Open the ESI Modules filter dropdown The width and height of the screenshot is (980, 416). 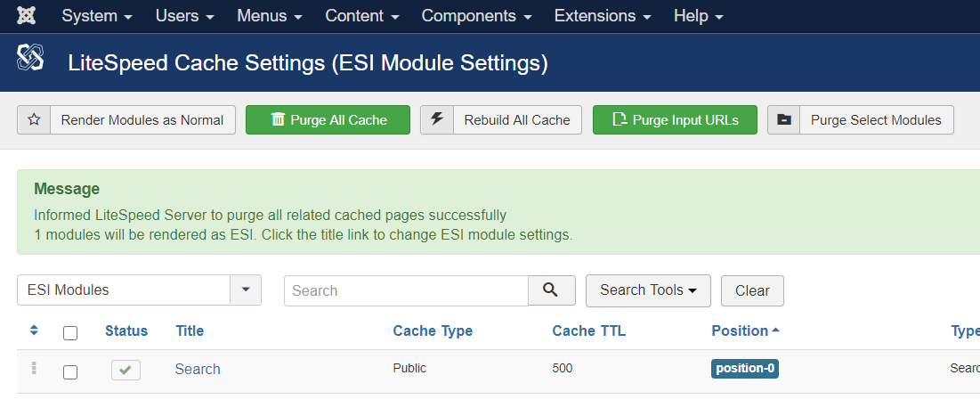139,290
